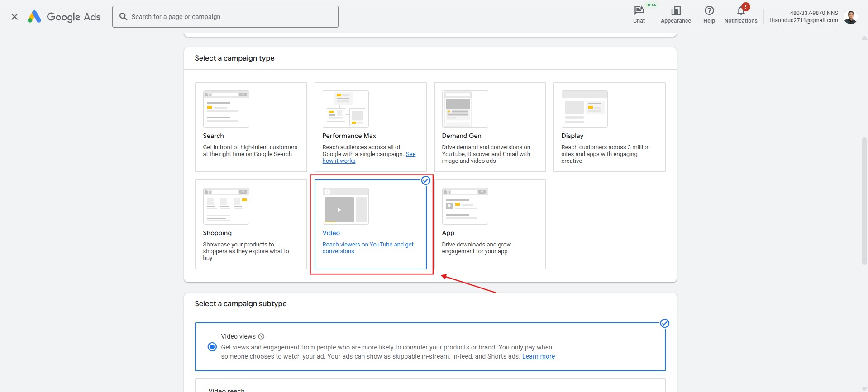
Task: Choose the App campaign type card
Action: pyautogui.click(x=490, y=224)
